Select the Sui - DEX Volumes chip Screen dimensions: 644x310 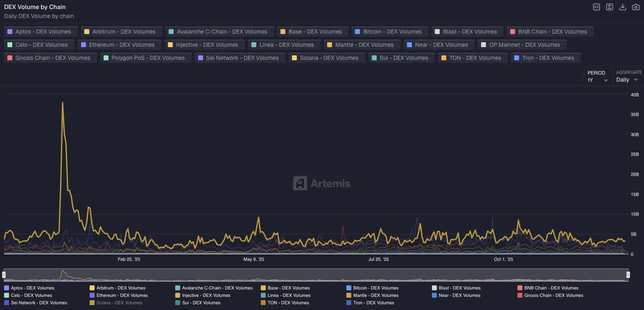point(400,58)
